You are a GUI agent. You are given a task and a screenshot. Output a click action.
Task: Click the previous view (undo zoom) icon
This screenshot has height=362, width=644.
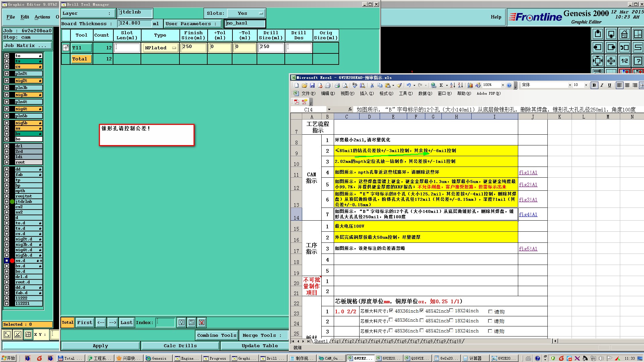[624, 47]
